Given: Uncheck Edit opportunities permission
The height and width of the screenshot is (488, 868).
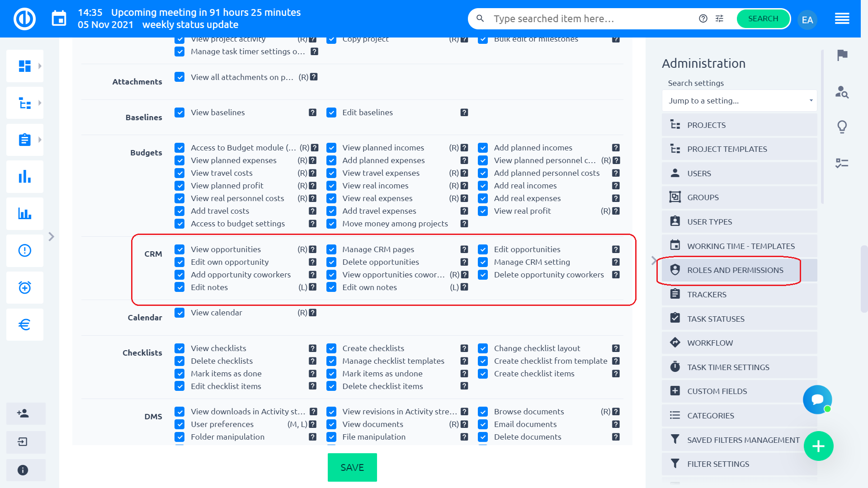Looking at the screenshot, I should pyautogui.click(x=483, y=249).
